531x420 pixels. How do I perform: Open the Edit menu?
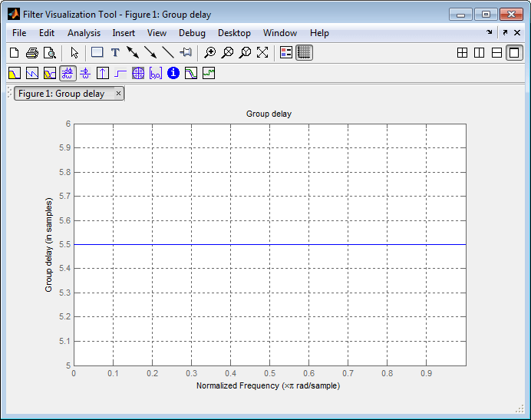(x=47, y=33)
